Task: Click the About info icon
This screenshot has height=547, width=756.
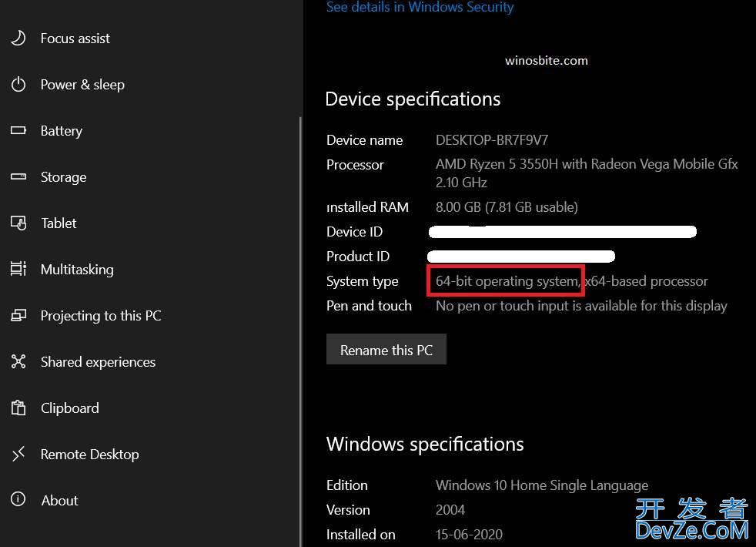Action: [x=18, y=498]
